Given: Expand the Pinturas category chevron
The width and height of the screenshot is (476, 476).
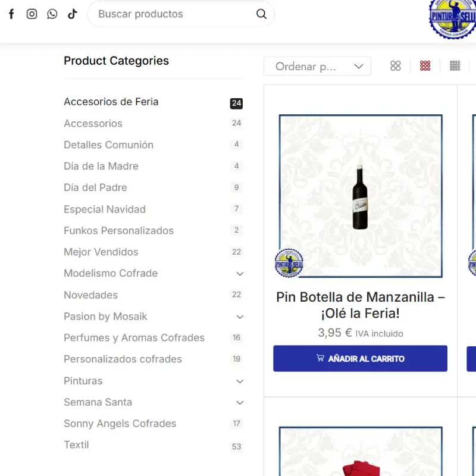Looking at the screenshot, I should [240, 381].
